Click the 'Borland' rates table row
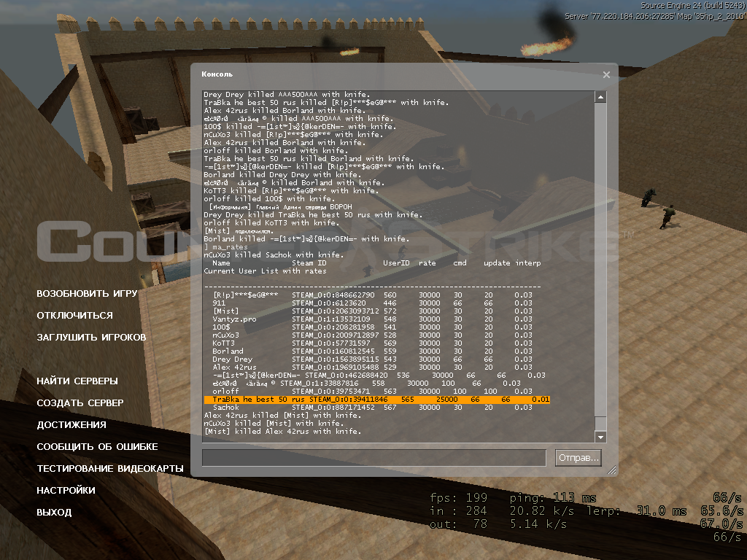747x560 pixels. tap(373, 351)
